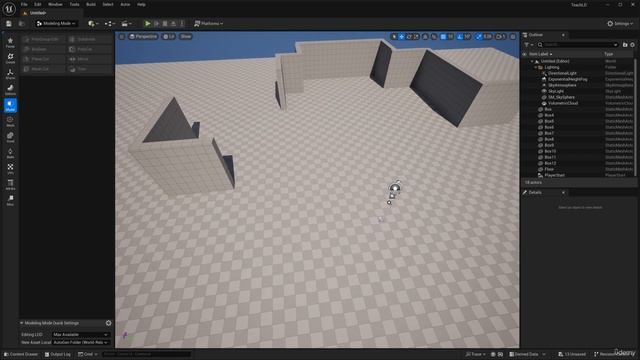Open the cinematics dropdown in toolbar
Viewport: 640px width, 360px height.
(127, 24)
